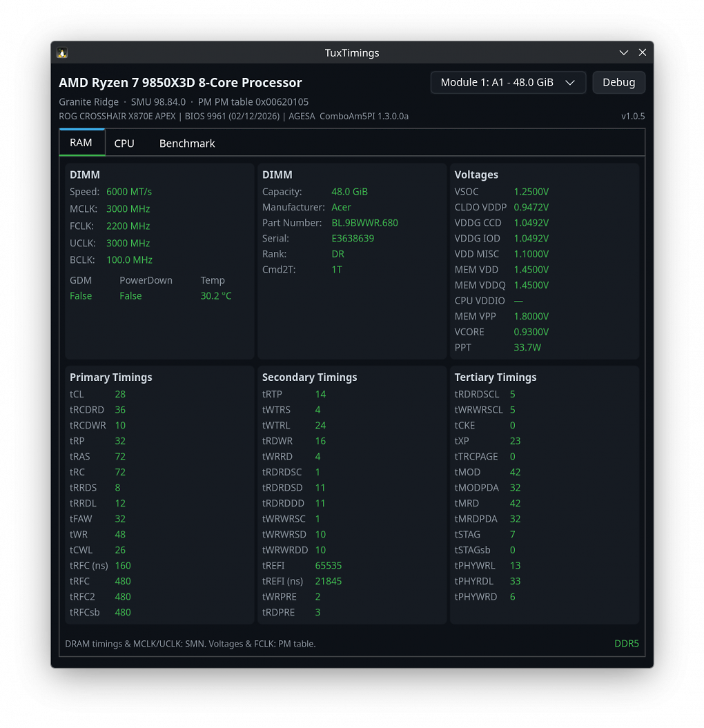The image size is (704, 728).
Task: Open the Module 1: A1 selector dropdown
Action: (508, 83)
